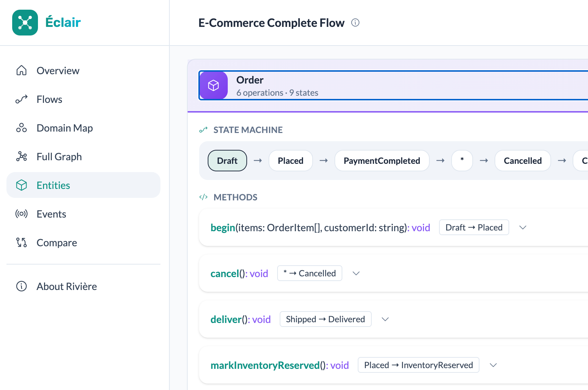588x390 pixels.
Task: Click the Overview home icon
Action: 21,71
